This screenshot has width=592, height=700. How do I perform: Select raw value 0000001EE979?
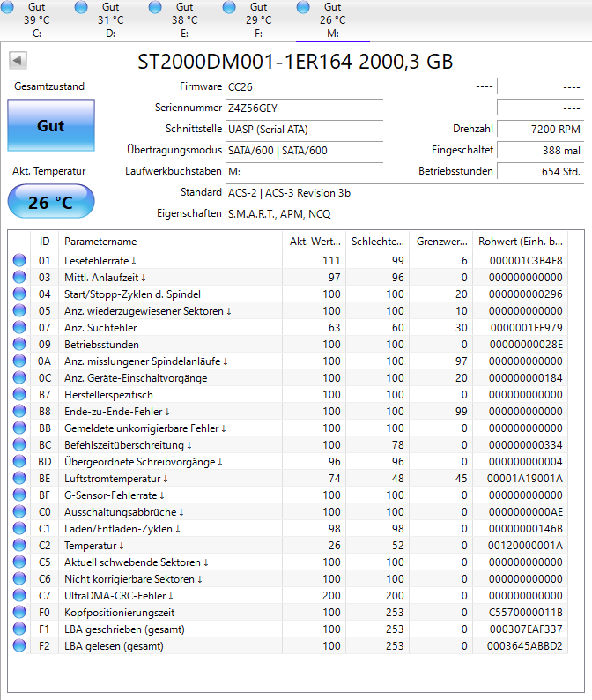click(527, 328)
